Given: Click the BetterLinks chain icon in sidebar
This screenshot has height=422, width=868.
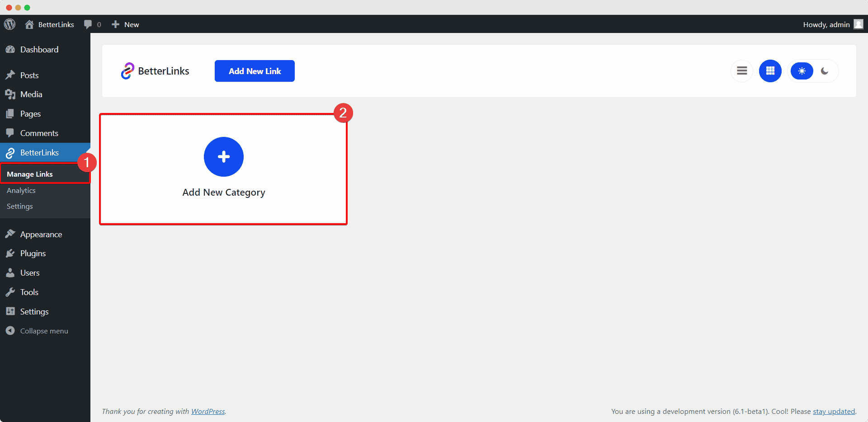Looking at the screenshot, I should [10, 152].
